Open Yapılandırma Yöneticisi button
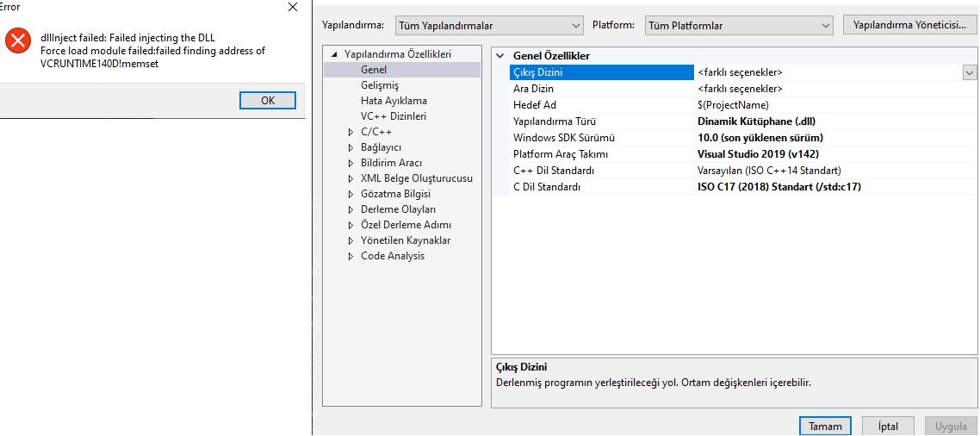This screenshot has height=436, width=980. tap(909, 25)
